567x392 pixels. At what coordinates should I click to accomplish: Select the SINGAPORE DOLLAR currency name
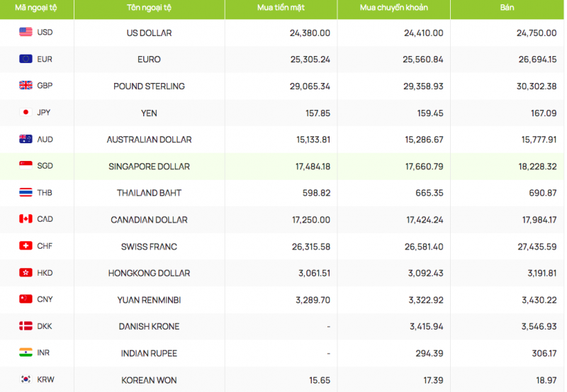149,167
